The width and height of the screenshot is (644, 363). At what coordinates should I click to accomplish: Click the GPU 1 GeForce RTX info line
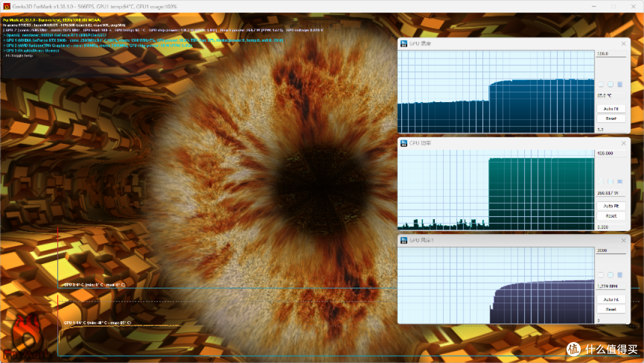click(143, 40)
